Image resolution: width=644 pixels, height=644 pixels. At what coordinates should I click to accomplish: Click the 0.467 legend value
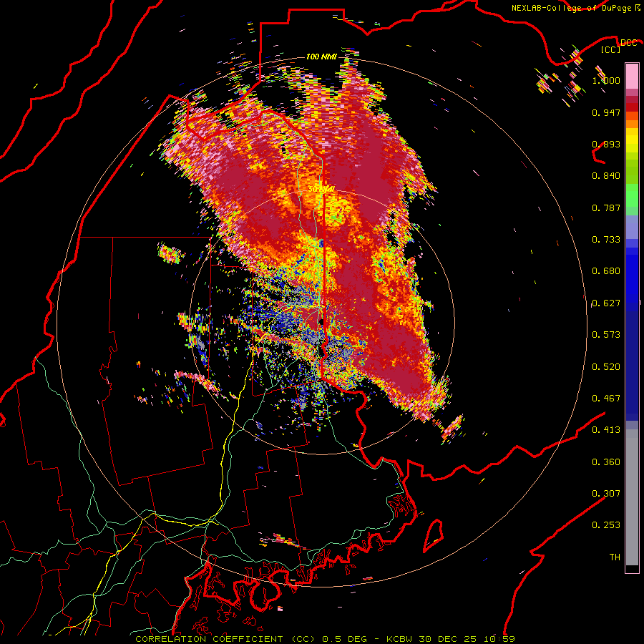pos(606,399)
